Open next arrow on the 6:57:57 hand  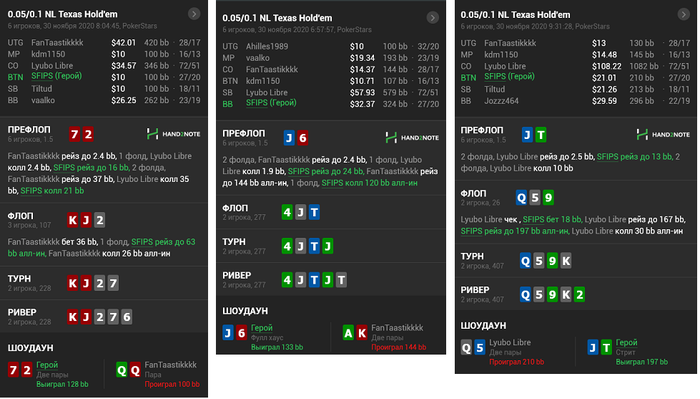click(x=432, y=17)
